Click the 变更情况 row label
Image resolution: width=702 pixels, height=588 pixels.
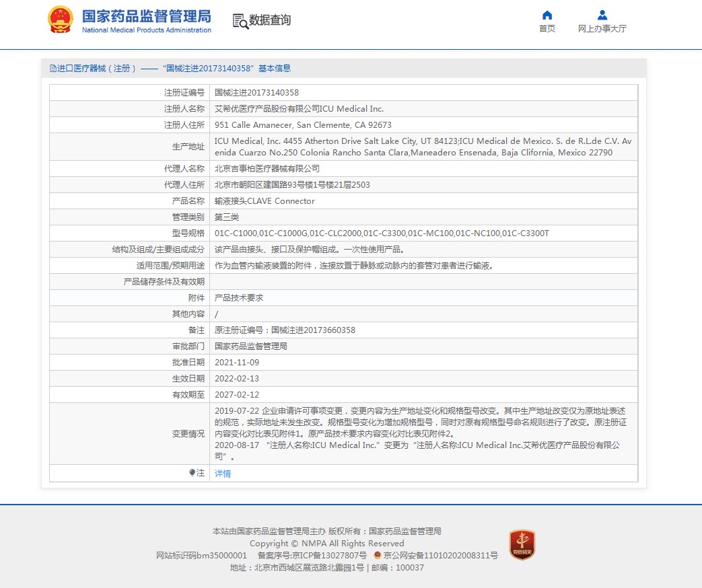(188, 434)
